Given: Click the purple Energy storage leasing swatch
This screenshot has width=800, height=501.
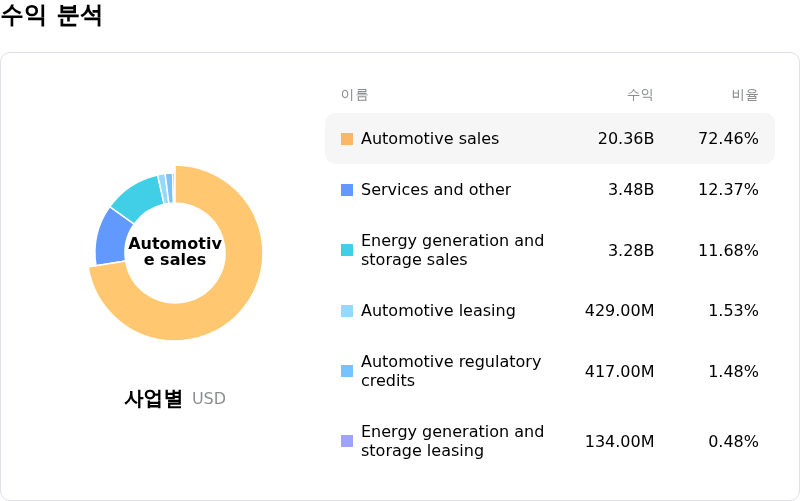Looking at the screenshot, I should pos(347,441).
